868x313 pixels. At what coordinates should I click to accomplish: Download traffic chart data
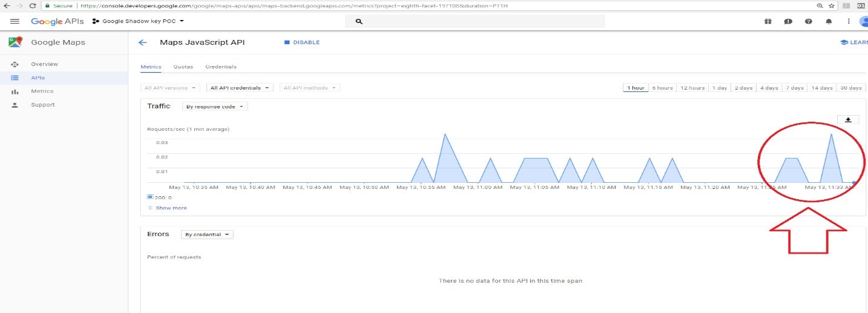pyautogui.click(x=847, y=120)
